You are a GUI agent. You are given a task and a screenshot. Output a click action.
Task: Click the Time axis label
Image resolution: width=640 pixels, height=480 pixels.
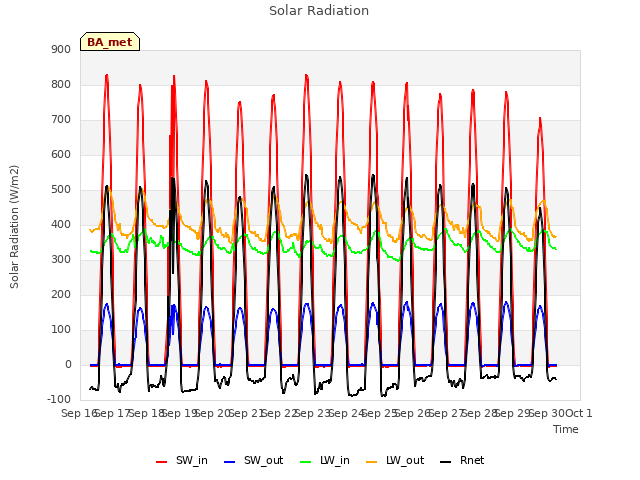pyautogui.click(x=566, y=429)
